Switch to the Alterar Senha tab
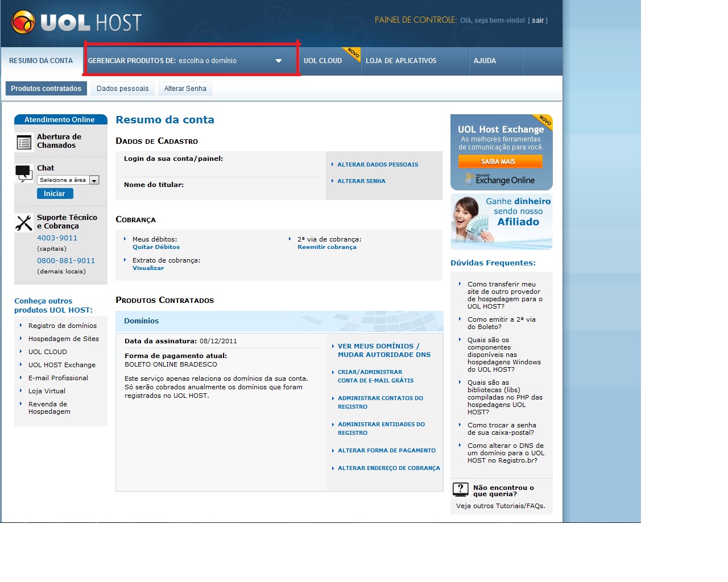The height and width of the screenshot is (582, 728). (185, 89)
